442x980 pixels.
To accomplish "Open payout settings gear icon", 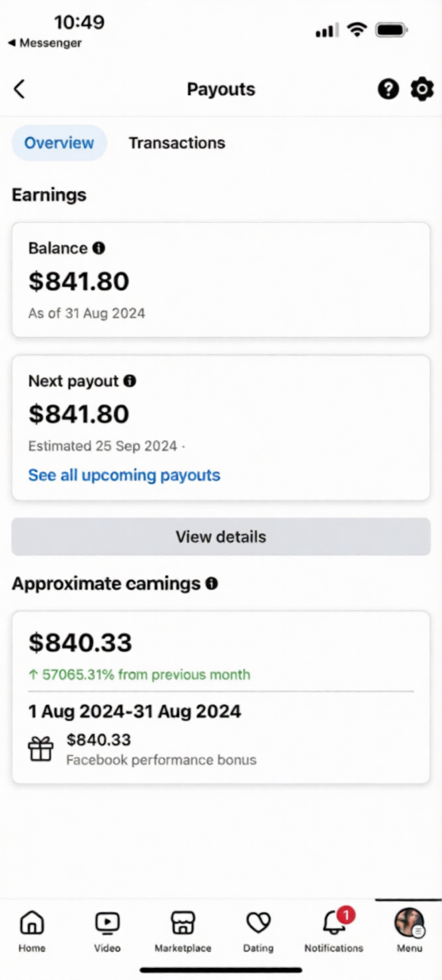I will pyautogui.click(x=421, y=89).
